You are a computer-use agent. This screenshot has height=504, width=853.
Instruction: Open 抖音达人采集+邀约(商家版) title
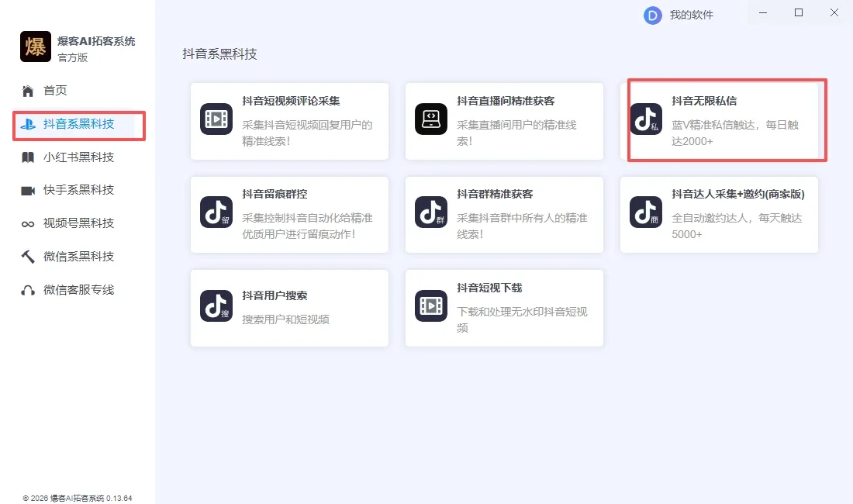coord(738,194)
